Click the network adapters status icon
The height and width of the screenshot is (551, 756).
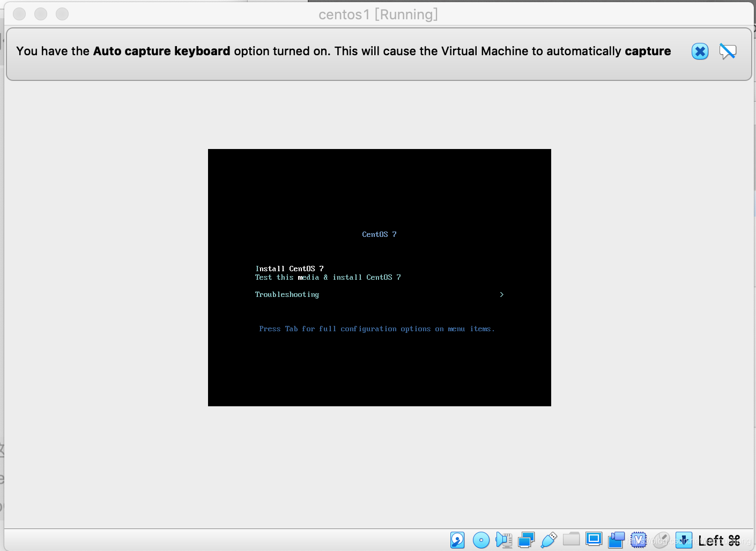click(526, 540)
